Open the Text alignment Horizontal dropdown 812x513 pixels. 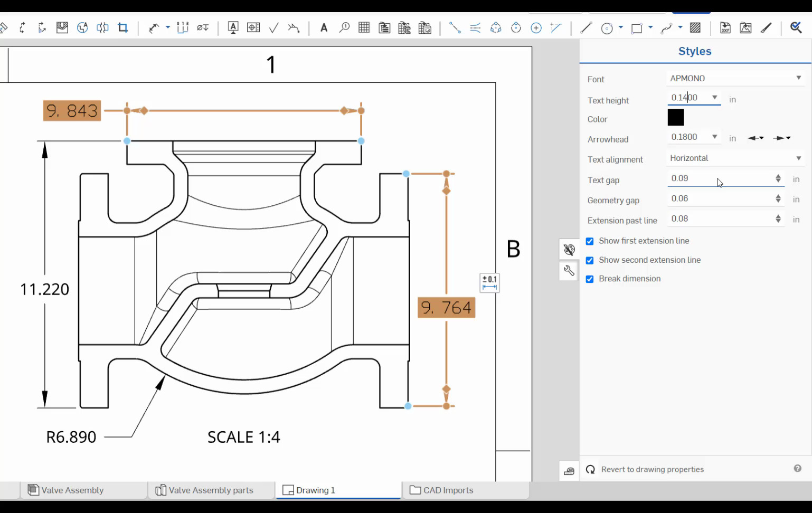[735, 158]
